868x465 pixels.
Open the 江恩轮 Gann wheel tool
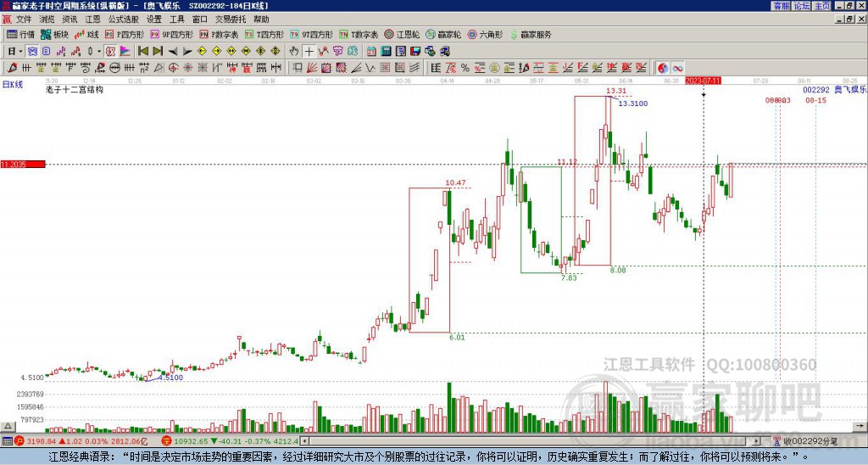pos(402,34)
